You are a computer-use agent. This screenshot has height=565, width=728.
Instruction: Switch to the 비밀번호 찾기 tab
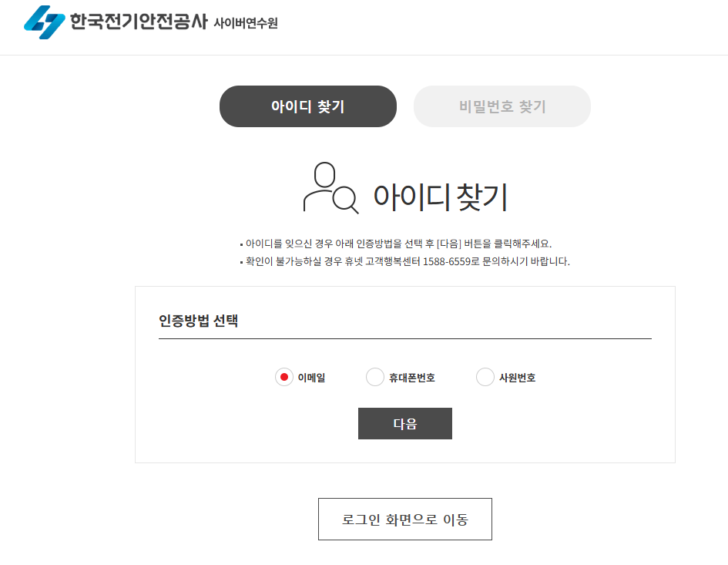[x=502, y=106]
